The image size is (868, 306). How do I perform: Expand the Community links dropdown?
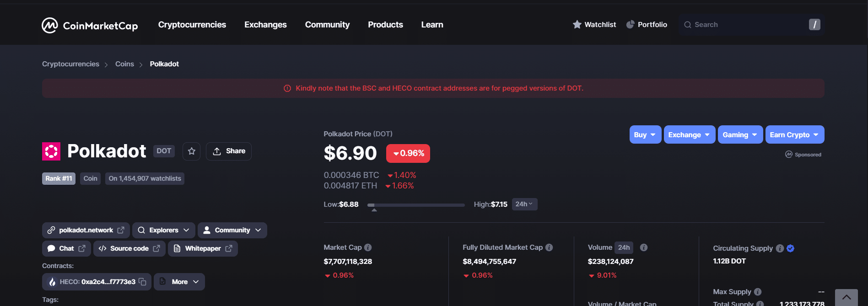[232, 230]
